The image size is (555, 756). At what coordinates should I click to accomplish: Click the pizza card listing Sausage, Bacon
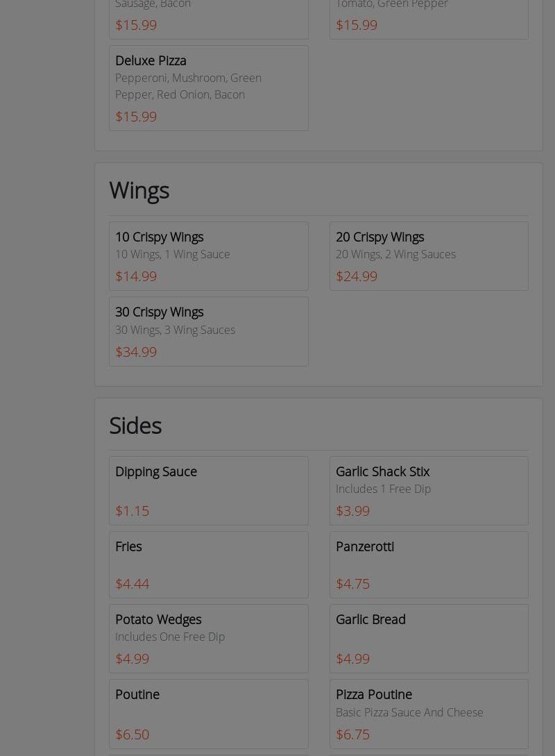pyautogui.click(x=208, y=17)
